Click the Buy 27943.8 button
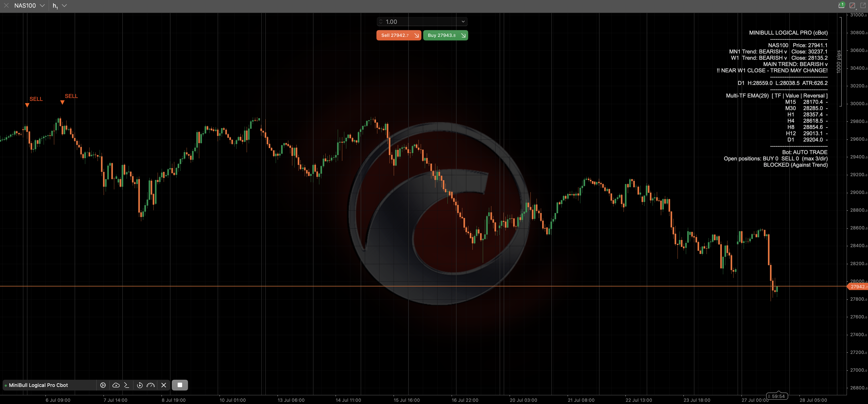Viewport: 868px width, 404px height. [x=445, y=35]
